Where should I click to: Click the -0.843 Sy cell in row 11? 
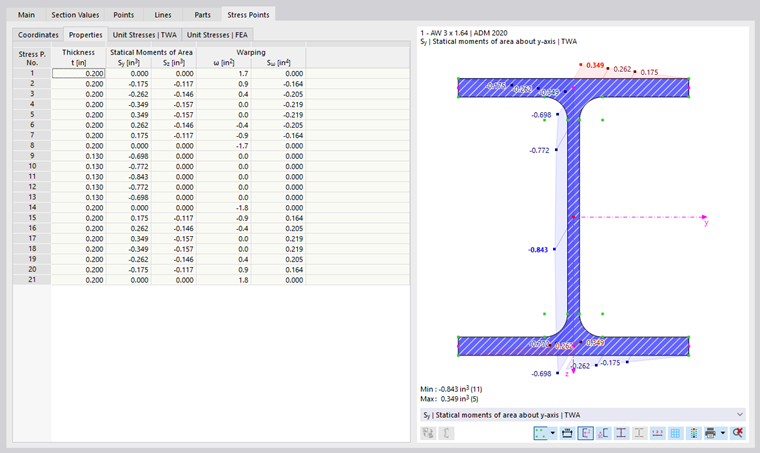click(x=128, y=177)
